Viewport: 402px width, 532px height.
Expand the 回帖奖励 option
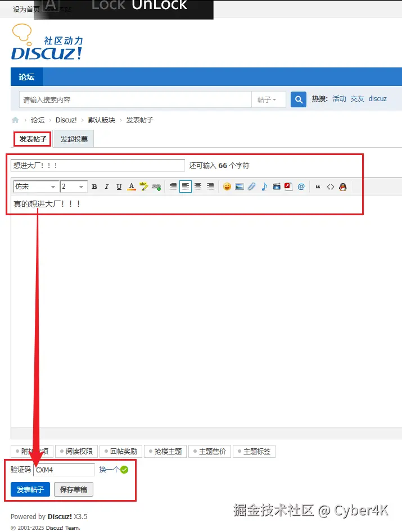click(x=121, y=451)
